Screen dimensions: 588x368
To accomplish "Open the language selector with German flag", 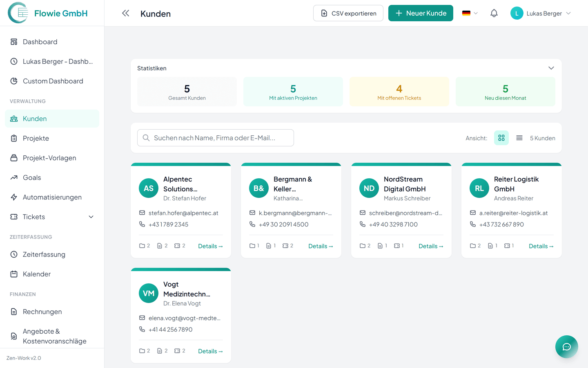I will [470, 13].
